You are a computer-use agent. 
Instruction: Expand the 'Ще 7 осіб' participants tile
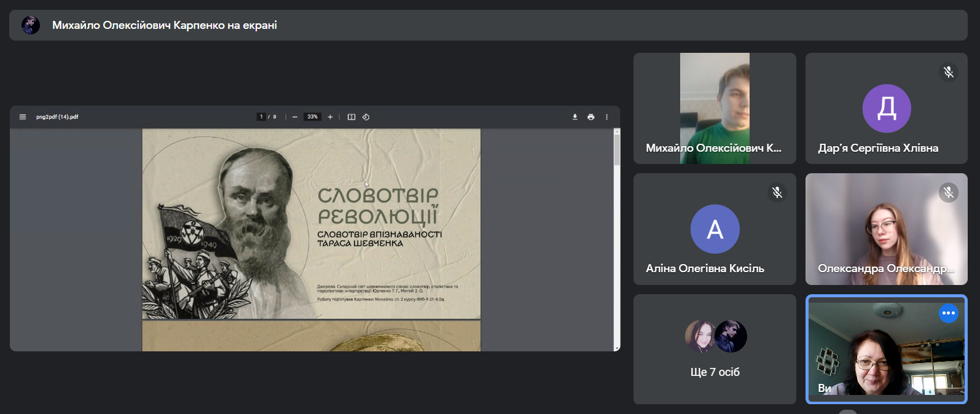715,349
